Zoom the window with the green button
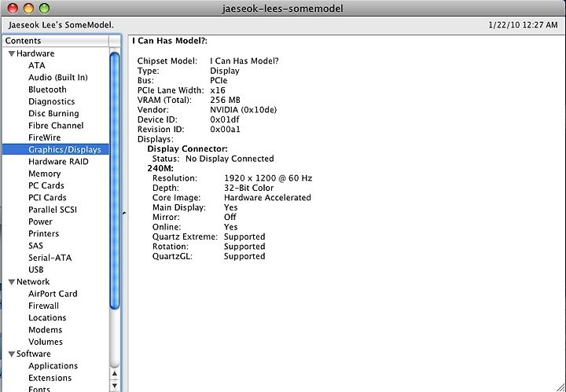The width and height of the screenshot is (566, 392). pos(44,8)
